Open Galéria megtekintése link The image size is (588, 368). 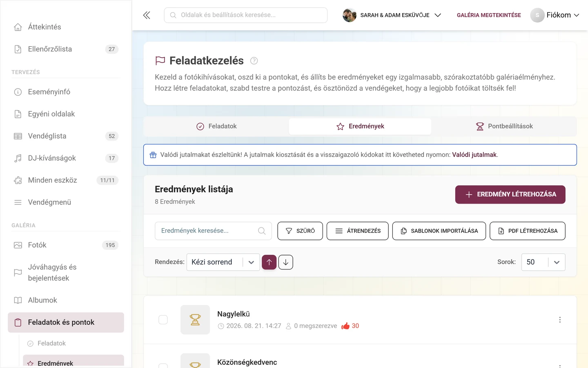[489, 15]
